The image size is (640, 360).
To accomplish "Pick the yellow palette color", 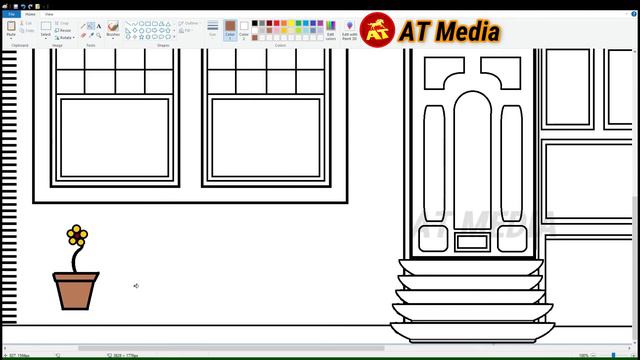I will tap(291, 23).
